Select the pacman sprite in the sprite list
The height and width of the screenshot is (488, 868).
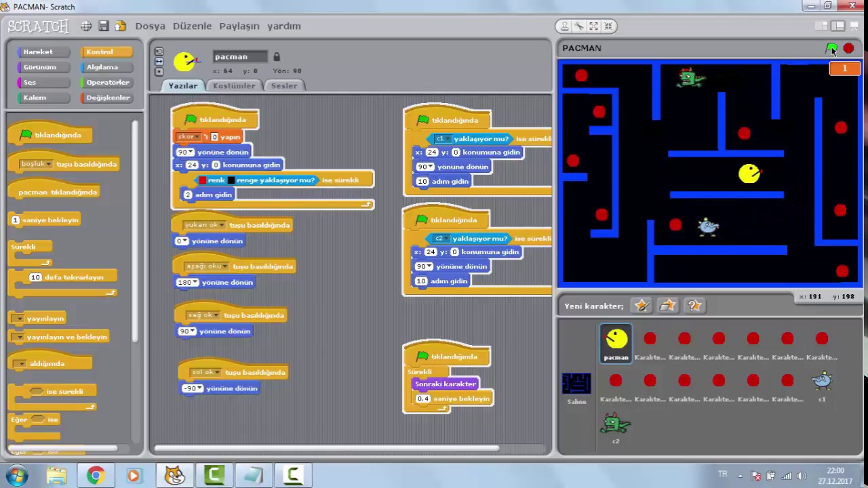(x=616, y=343)
